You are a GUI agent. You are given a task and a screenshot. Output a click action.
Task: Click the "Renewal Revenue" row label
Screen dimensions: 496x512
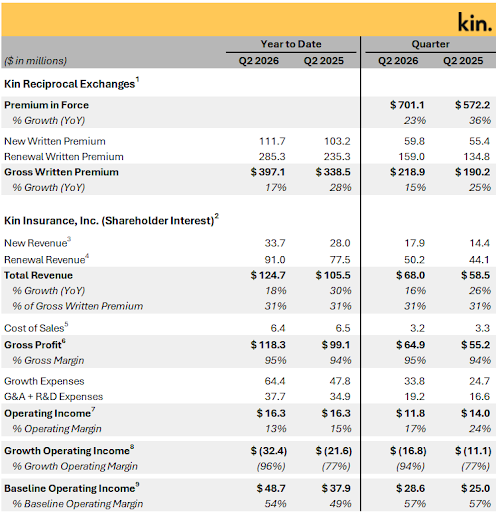pos(46,259)
